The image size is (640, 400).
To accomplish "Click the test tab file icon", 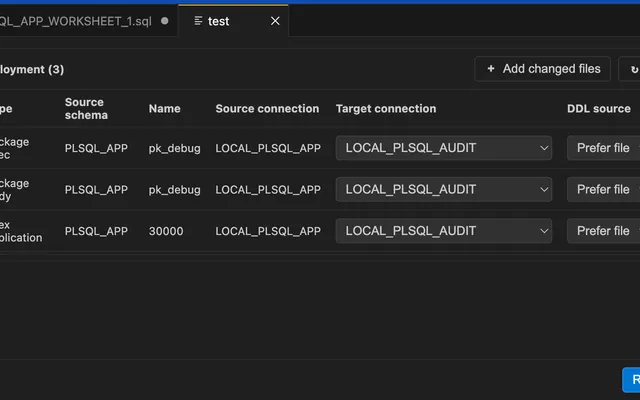I will pos(198,21).
